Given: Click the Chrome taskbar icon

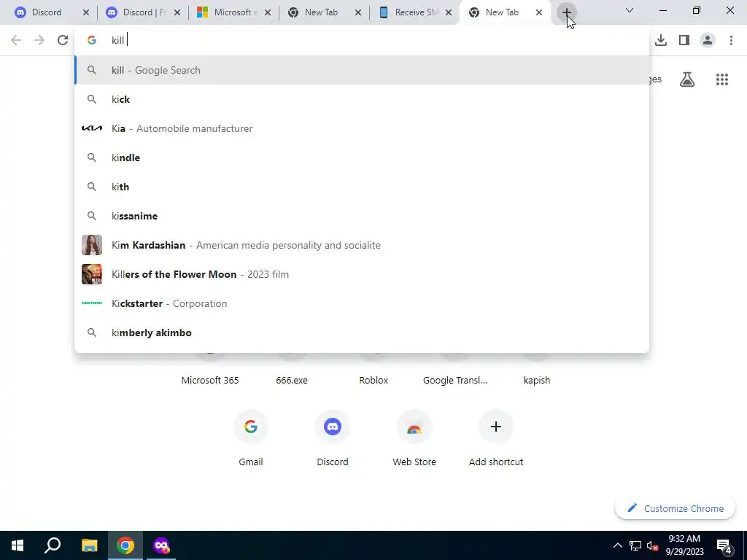Looking at the screenshot, I should [125, 545].
